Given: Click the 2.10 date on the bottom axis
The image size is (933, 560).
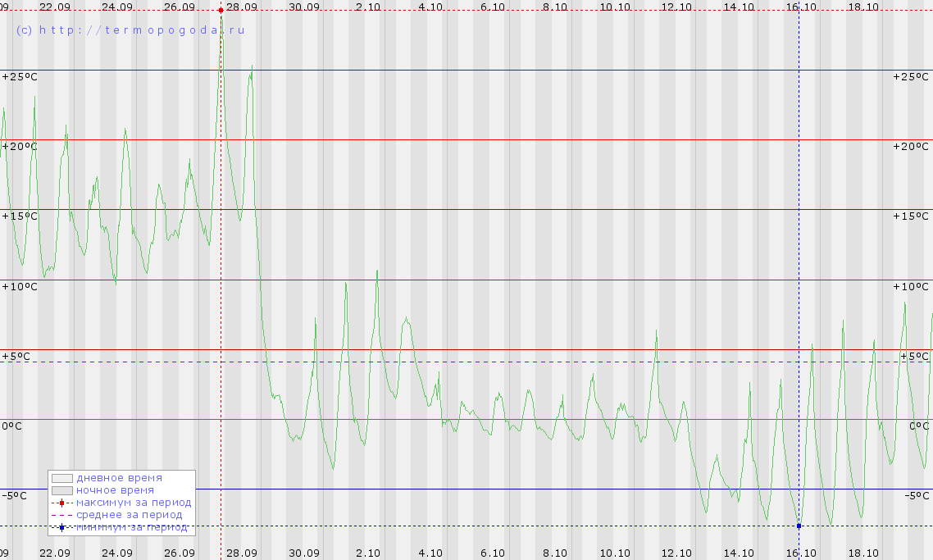Looking at the screenshot, I should (368, 553).
